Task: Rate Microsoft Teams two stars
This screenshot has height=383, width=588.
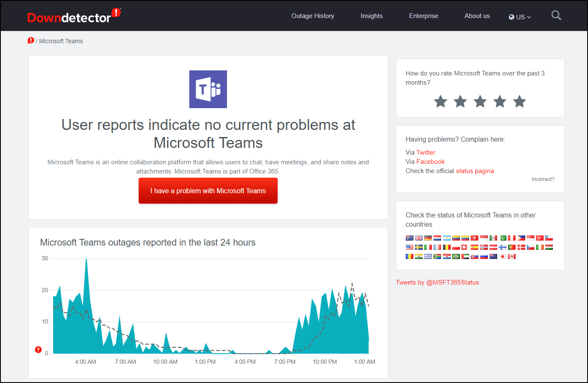Action: 460,101
